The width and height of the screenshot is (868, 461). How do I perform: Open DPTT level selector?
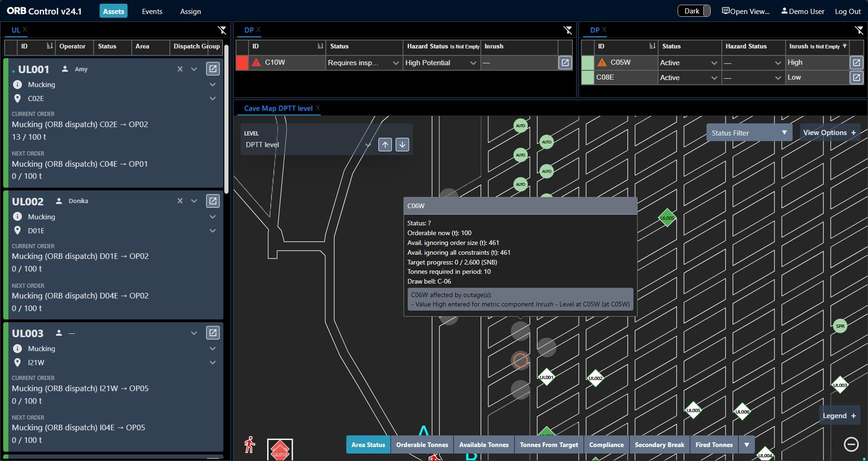coord(308,145)
